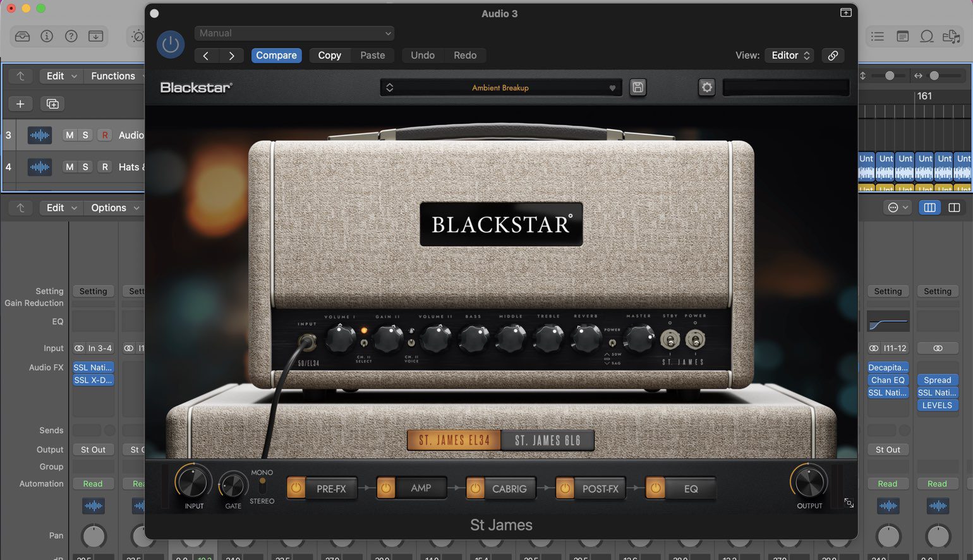Open the List Editors icon

point(877,36)
